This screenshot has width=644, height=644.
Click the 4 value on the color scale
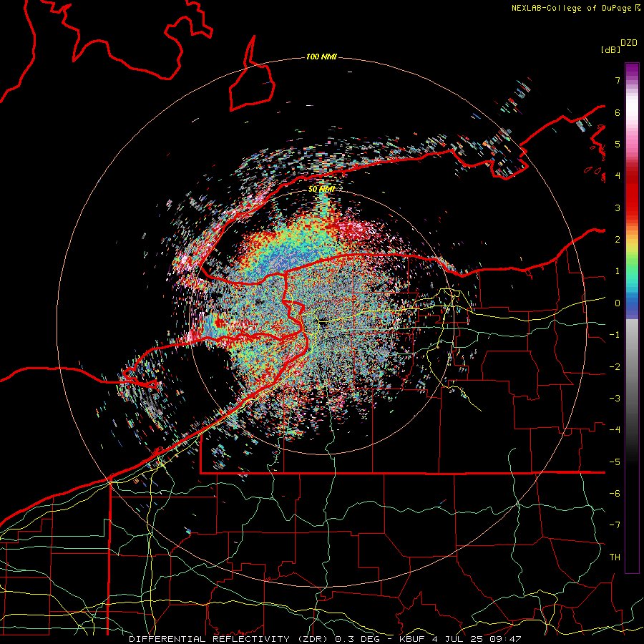618,176
